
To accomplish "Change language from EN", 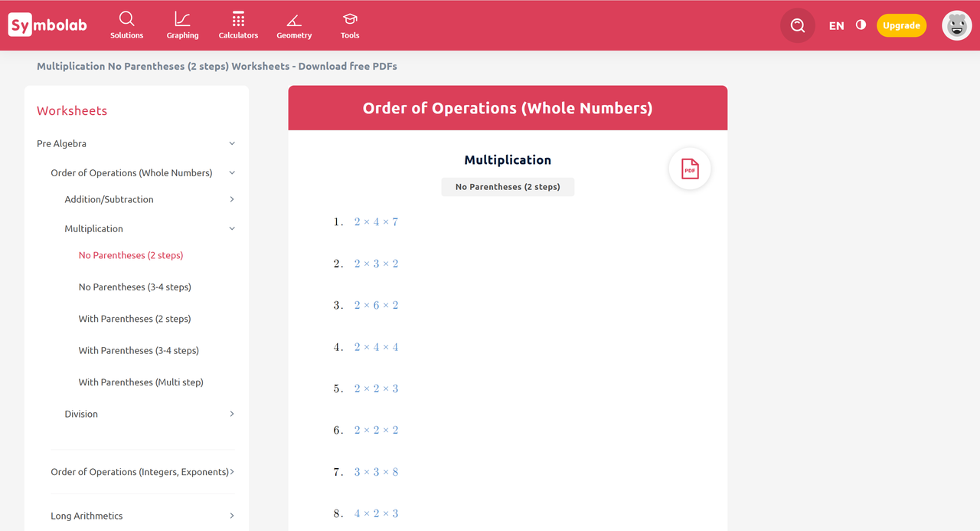I will 836,25.
